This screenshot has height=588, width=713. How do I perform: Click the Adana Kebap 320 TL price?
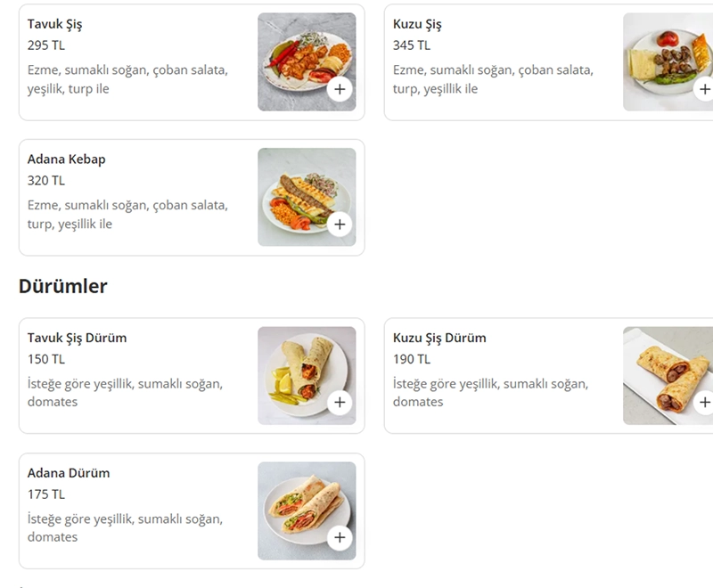click(46, 181)
